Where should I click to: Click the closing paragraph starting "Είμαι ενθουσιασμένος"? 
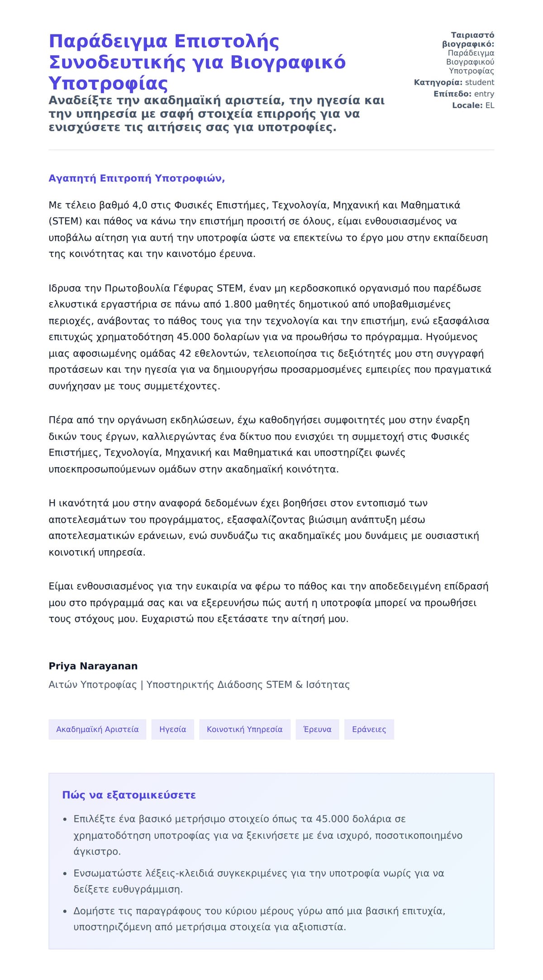(x=268, y=602)
